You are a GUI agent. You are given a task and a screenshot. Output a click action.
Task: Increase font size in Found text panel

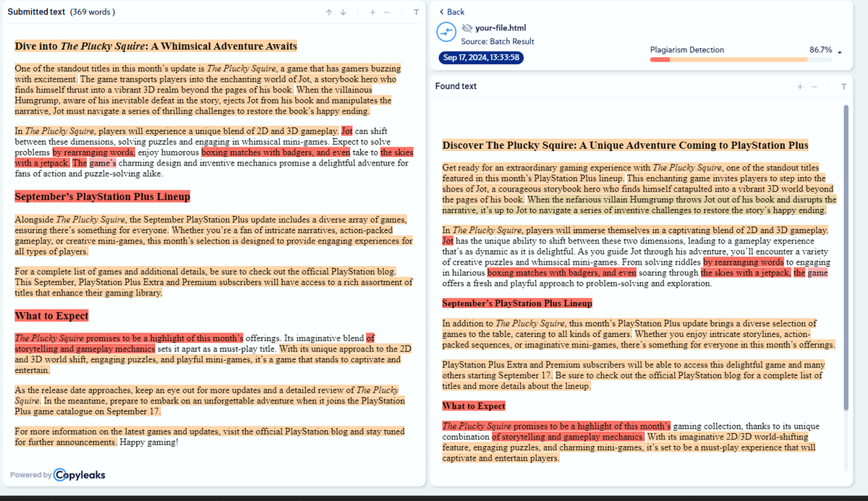pos(800,87)
